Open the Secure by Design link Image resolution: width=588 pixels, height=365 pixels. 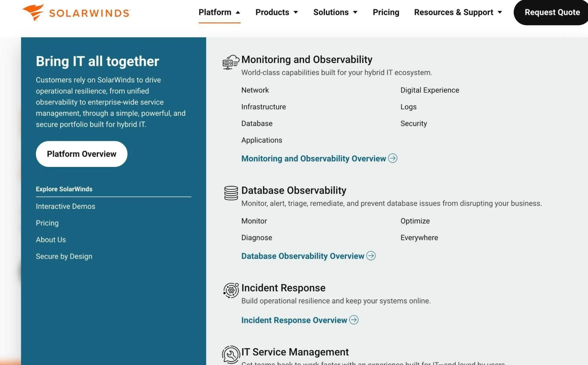pyautogui.click(x=64, y=256)
